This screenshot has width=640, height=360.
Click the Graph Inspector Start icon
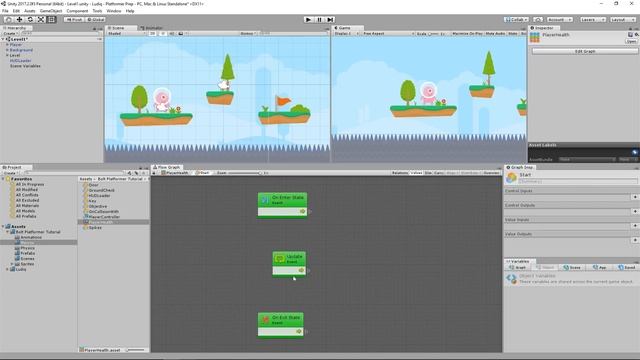click(x=511, y=177)
